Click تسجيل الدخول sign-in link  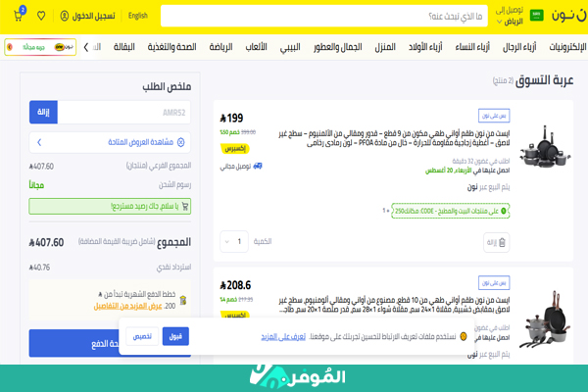coord(93,16)
